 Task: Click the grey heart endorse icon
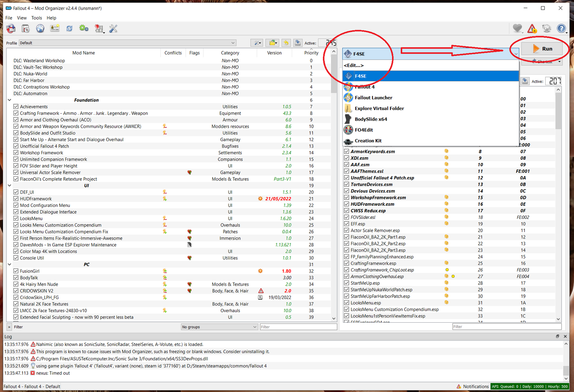[x=517, y=29]
